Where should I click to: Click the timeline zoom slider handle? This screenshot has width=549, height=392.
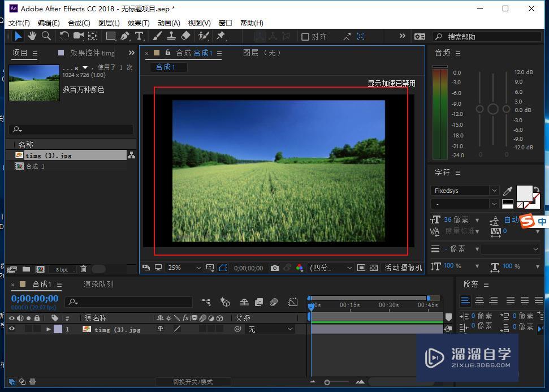327,382
